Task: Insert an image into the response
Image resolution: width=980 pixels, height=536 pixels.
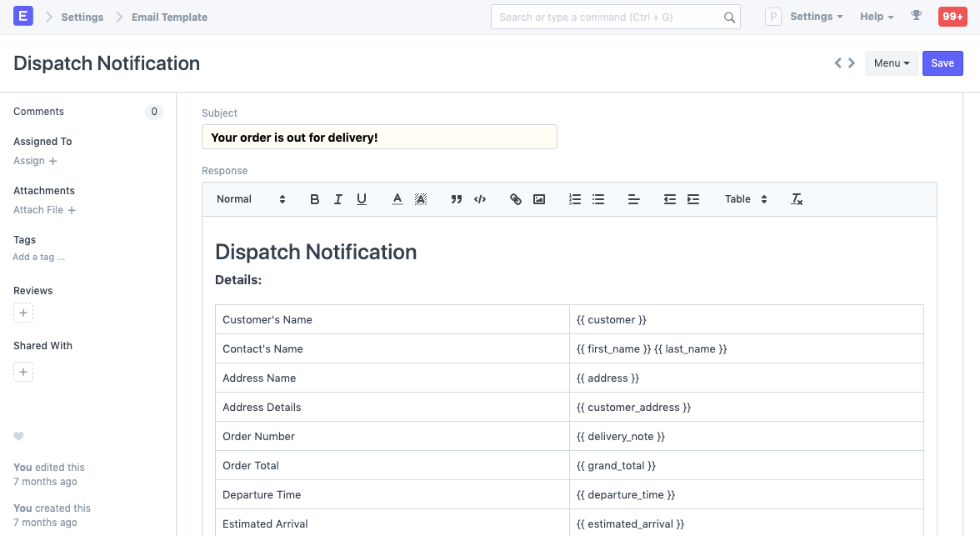Action: tap(539, 199)
